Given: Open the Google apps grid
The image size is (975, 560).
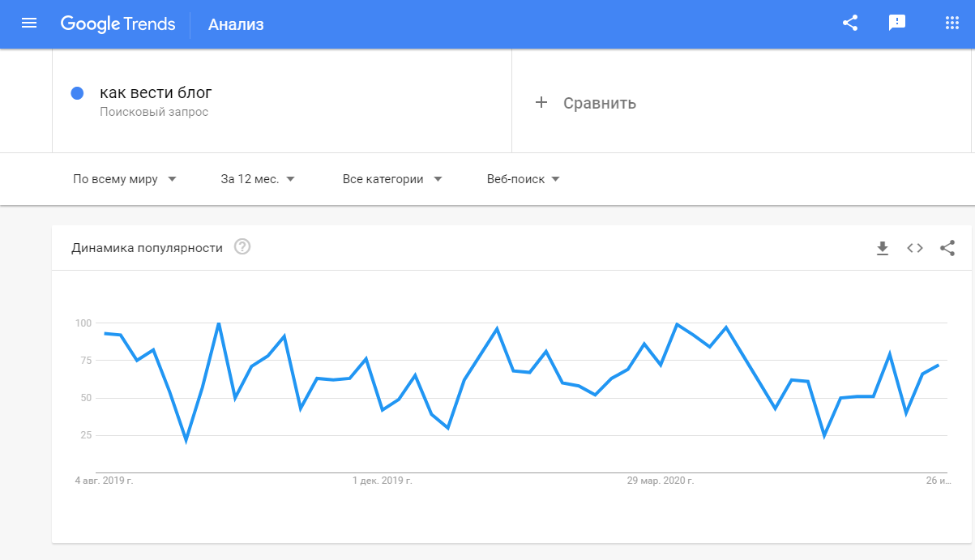Looking at the screenshot, I should (x=952, y=24).
